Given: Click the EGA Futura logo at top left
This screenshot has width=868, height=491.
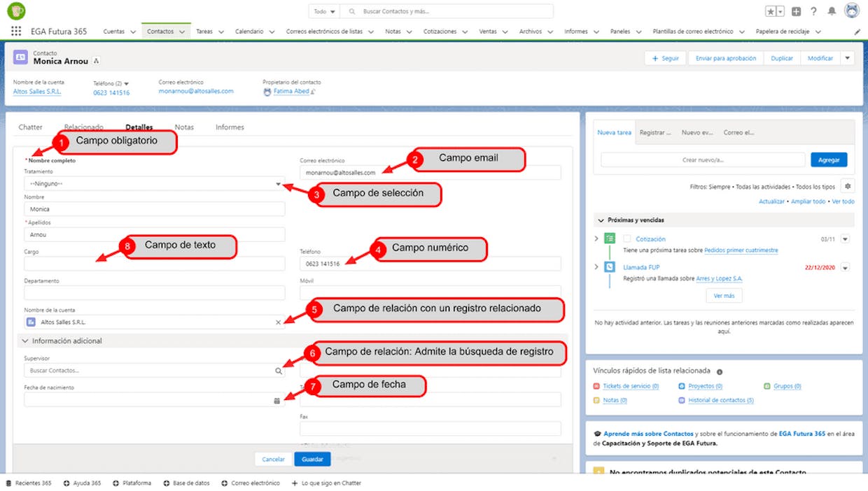Looking at the screenshot, I should [x=16, y=10].
